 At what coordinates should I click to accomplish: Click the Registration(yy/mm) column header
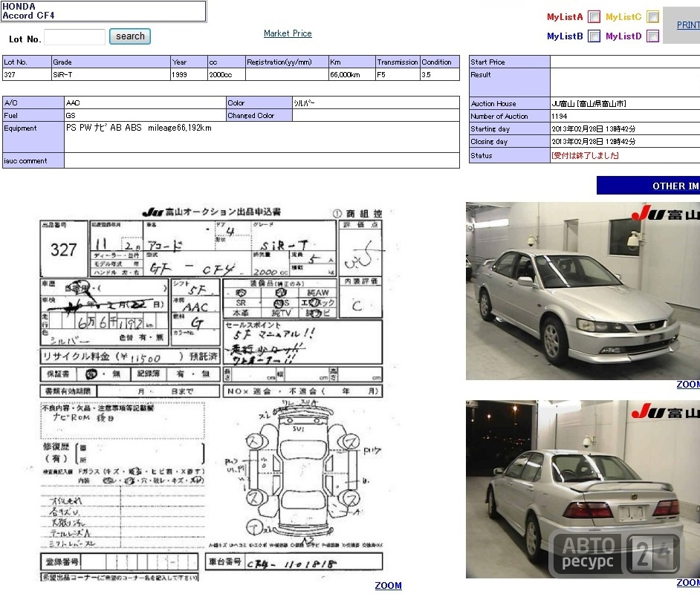click(287, 62)
